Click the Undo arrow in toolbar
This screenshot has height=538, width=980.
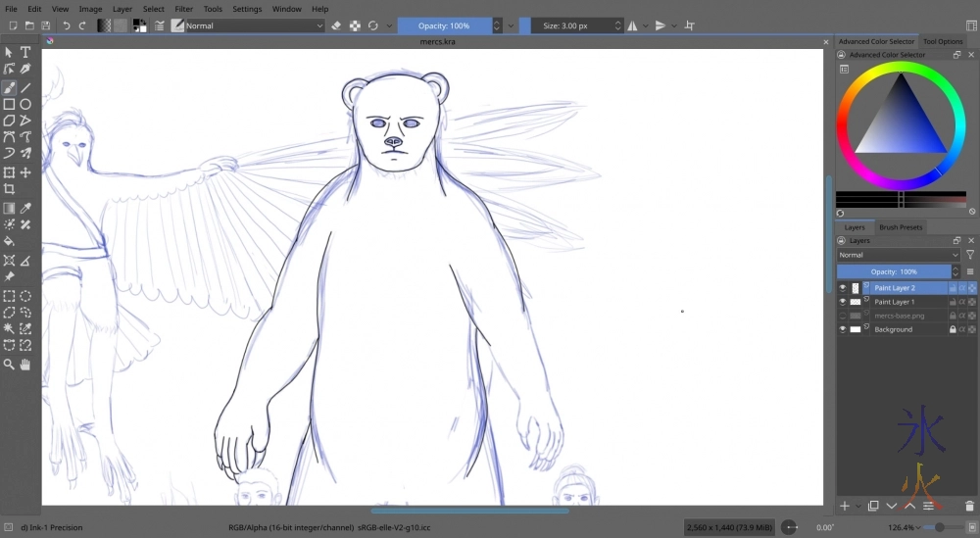click(x=67, y=25)
